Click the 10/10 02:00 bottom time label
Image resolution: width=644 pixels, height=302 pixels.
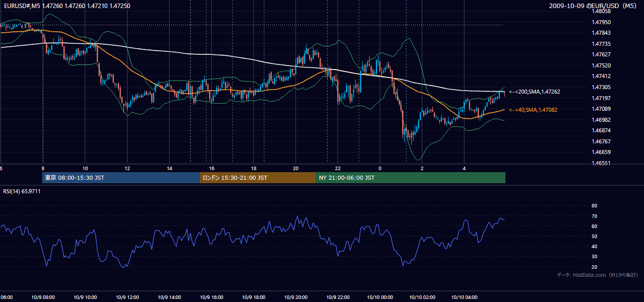coord(422,297)
